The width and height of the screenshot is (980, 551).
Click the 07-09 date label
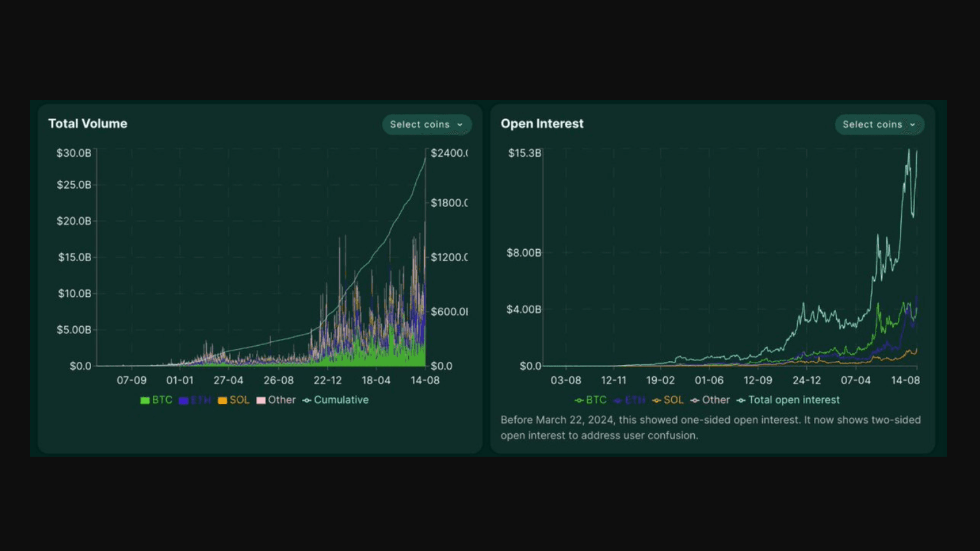(131, 380)
